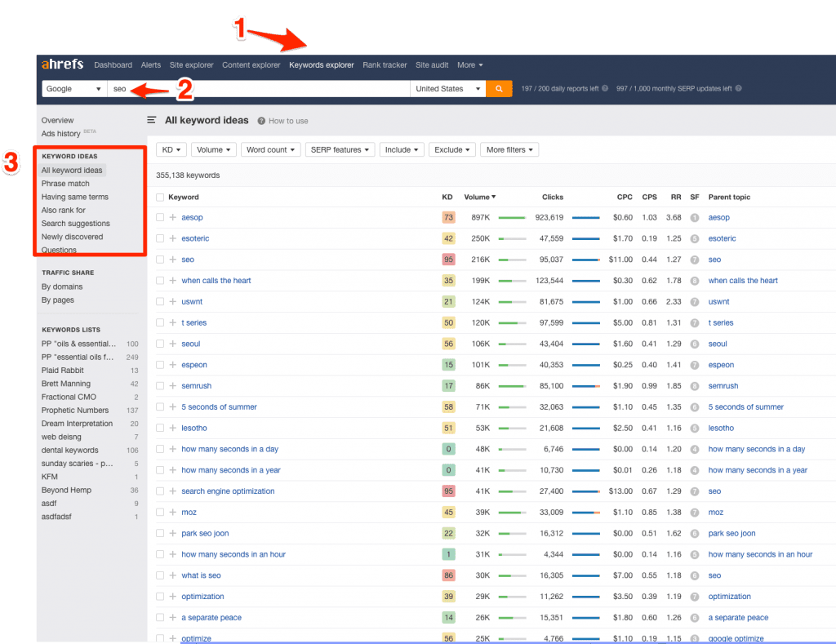
Task: Click the keyword search input containing seo
Action: coord(259,88)
